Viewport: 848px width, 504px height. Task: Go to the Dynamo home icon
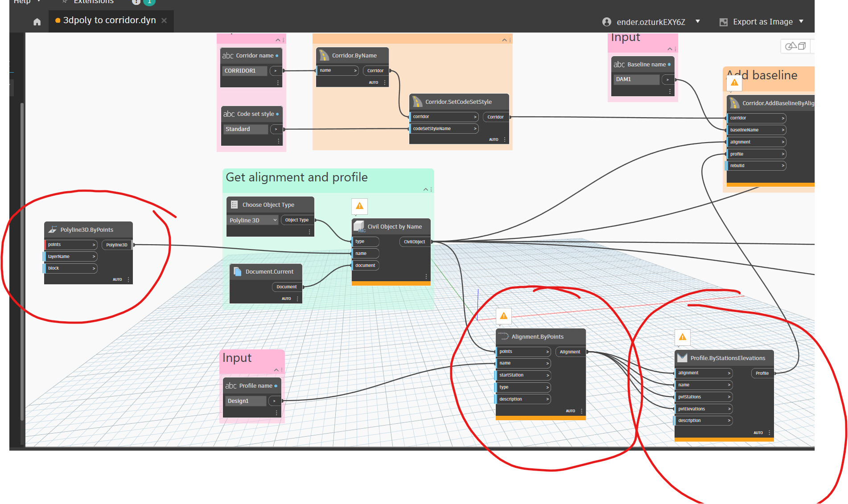pos(37,21)
